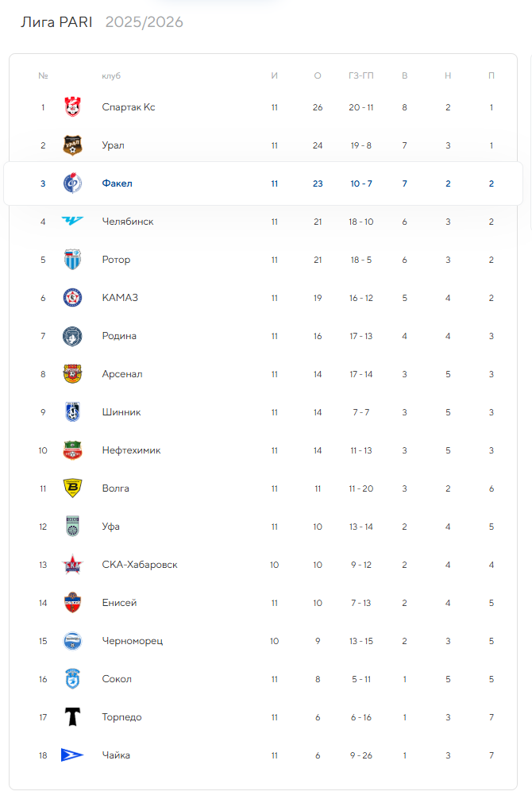Click the Лига PARI title
The width and height of the screenshot is (532, 799).
[56, 22]
